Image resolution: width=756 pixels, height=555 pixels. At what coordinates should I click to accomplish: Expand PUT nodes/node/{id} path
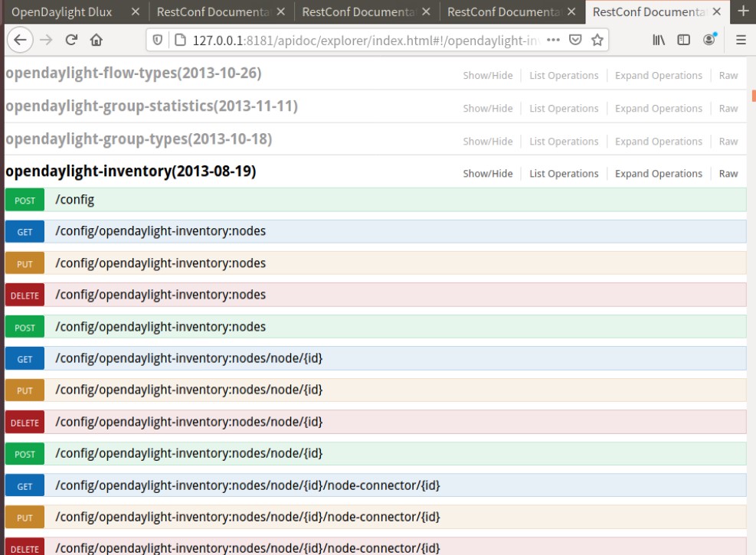[x=188, y=390]
